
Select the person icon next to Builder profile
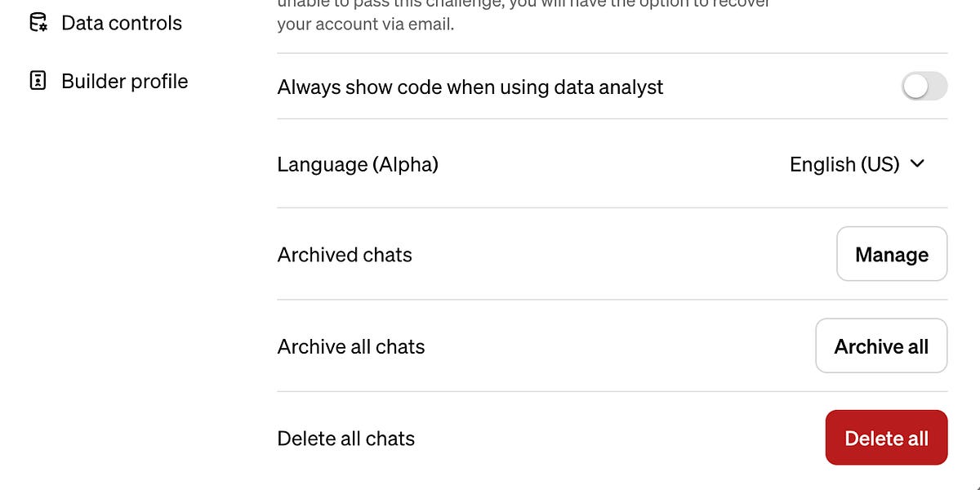click(36, 81)
